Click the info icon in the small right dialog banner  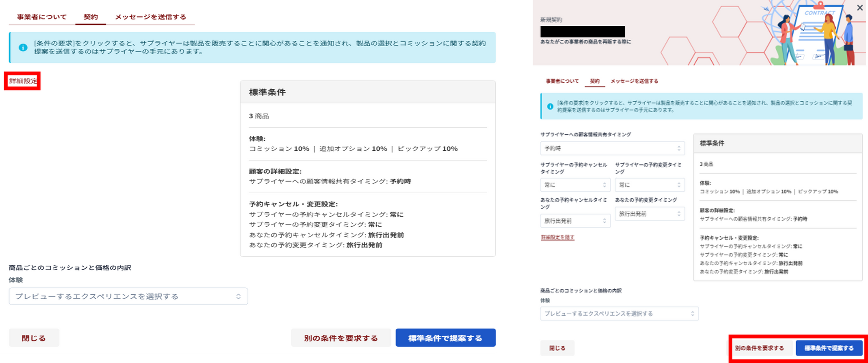(550, 106)
